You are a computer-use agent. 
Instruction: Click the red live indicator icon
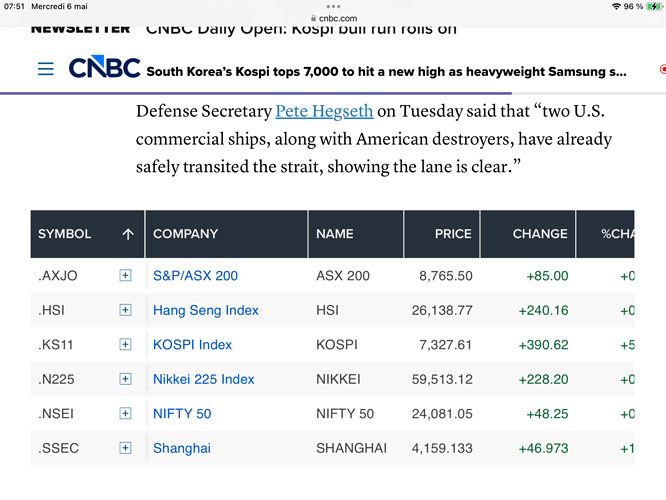point(663,69)
